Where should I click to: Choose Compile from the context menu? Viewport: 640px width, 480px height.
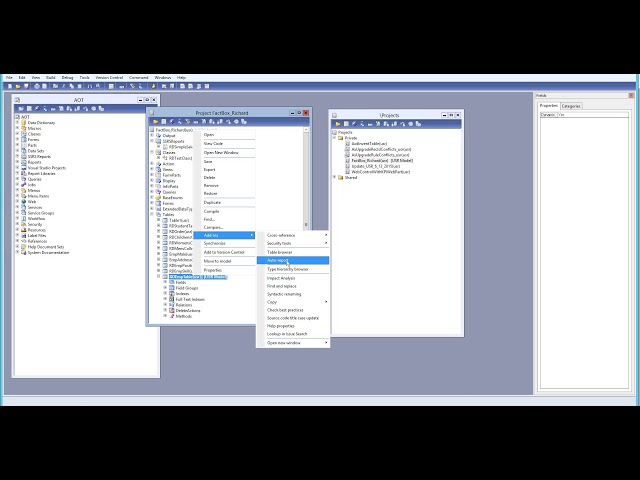pyautogui.click(x=224, y=211)
